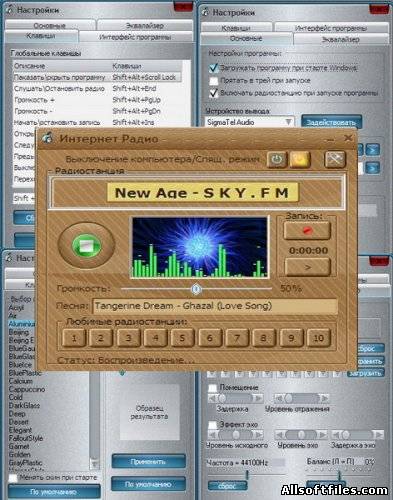
Task: Click the volume slider handle at 50%
Action: point(196,289)
